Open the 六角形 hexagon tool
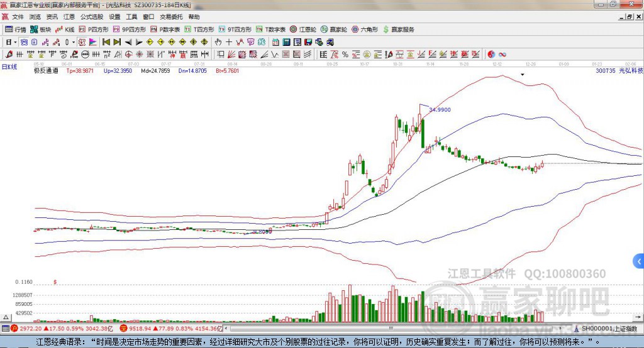The width and height of the screenshot is (644, 348). tap(365, 30)
